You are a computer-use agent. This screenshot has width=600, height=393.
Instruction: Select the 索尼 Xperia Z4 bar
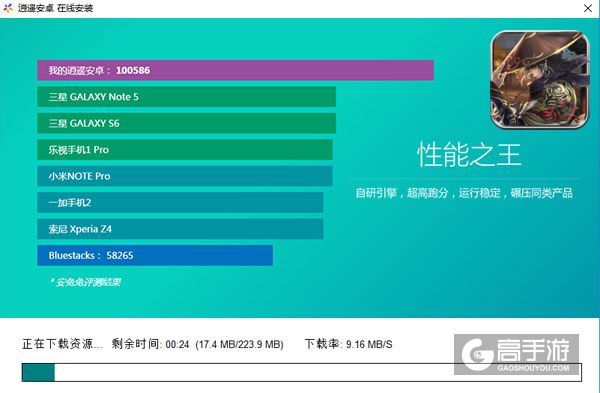click(x=180, y=229)
